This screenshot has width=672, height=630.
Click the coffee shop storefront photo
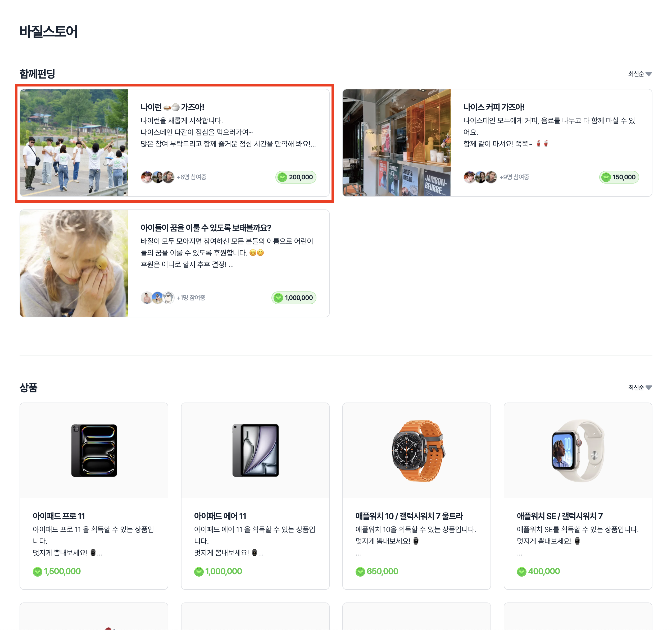tap(397, 143)
